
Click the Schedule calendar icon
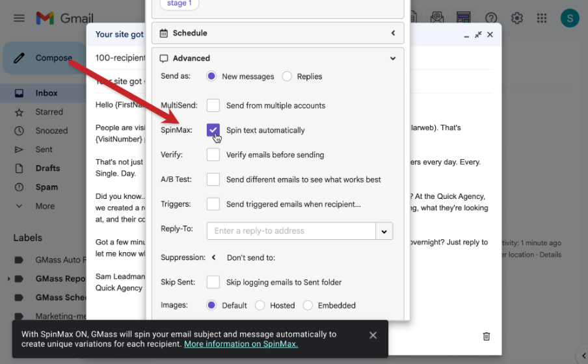[163, 33]
